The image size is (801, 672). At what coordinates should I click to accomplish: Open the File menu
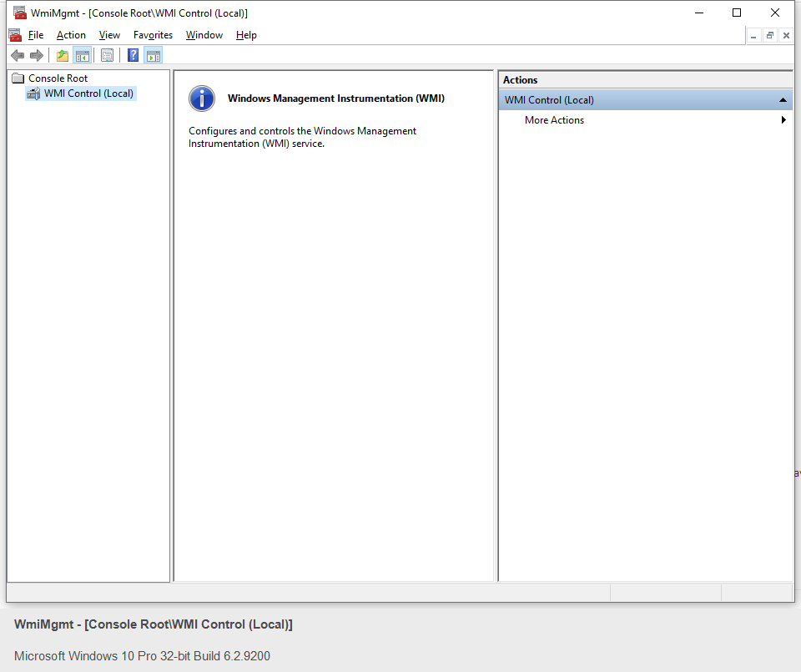[36, 35]
